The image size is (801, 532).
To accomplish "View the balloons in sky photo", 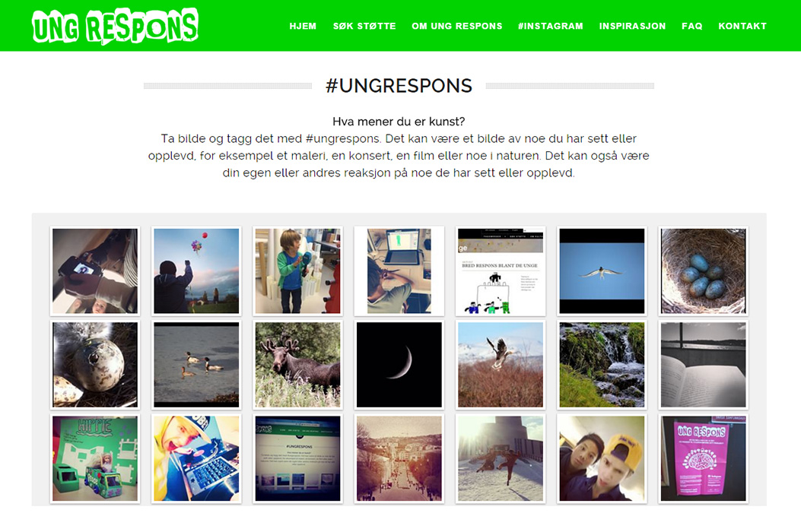I will pos(196,271).
